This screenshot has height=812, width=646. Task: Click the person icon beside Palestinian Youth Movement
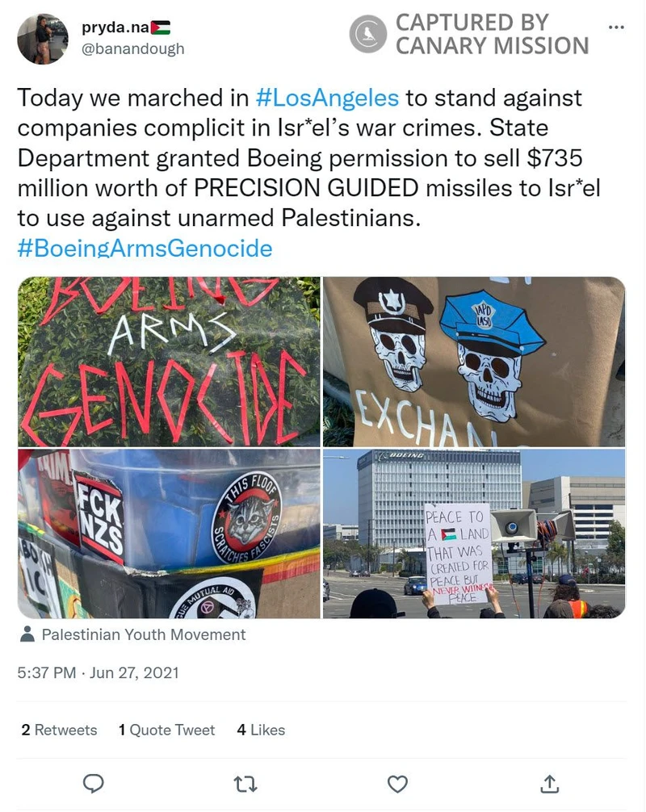pos(27,634)
